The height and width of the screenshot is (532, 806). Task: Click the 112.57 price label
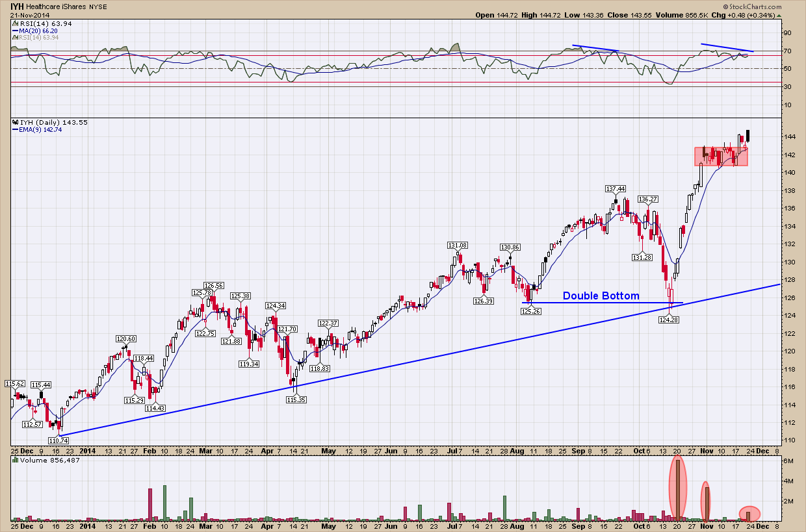(32, 424)
